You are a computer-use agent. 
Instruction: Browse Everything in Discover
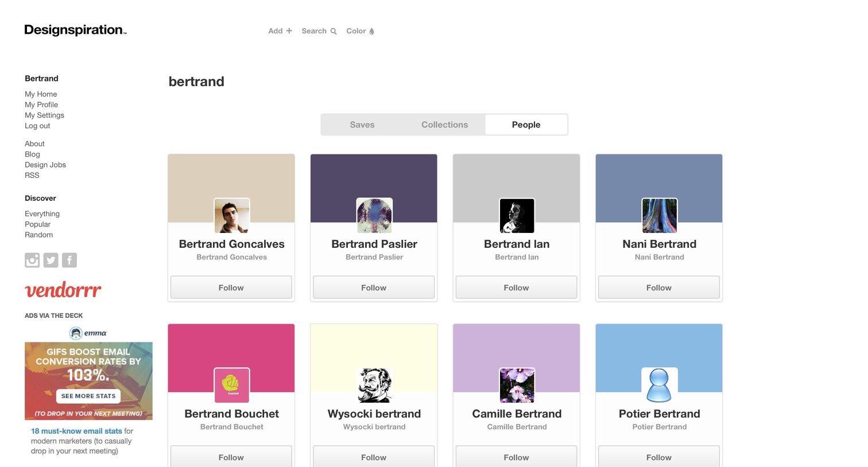coord(42,213)
